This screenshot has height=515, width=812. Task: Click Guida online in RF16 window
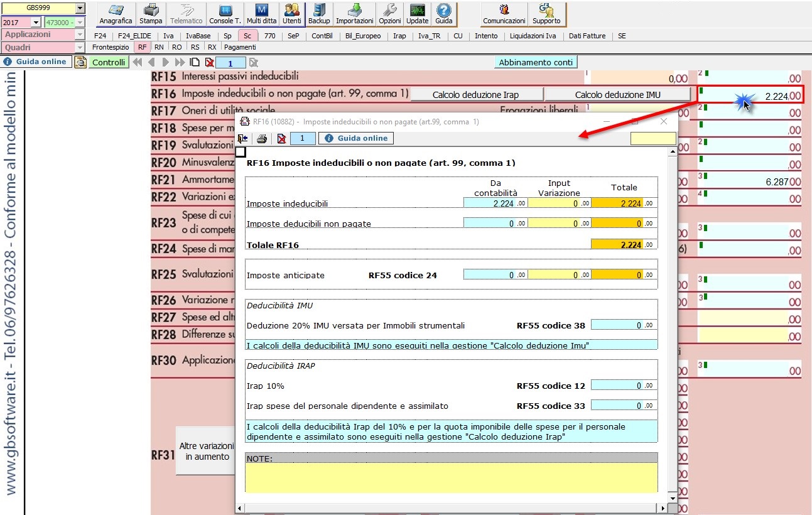(x=356, y=138)
